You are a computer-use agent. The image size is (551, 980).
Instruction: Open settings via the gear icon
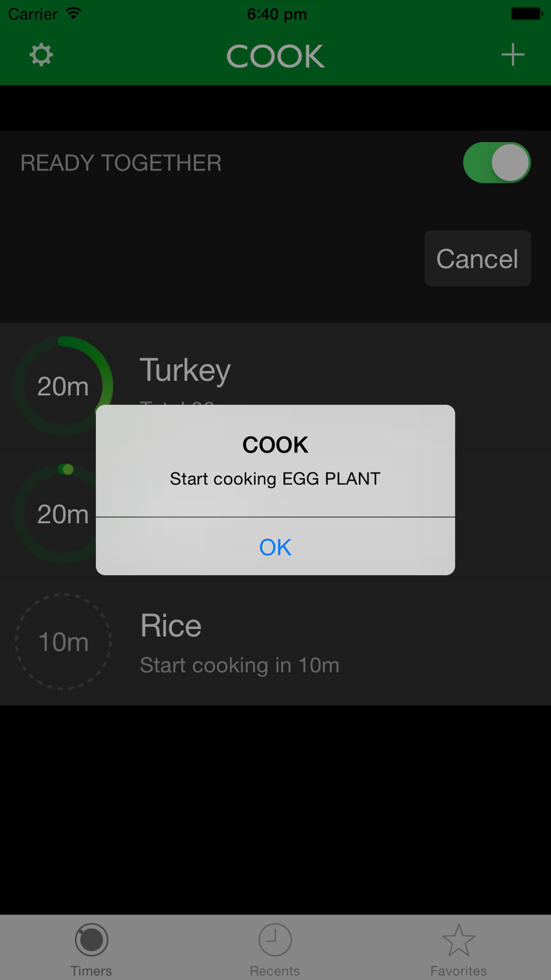pos(41,55)
